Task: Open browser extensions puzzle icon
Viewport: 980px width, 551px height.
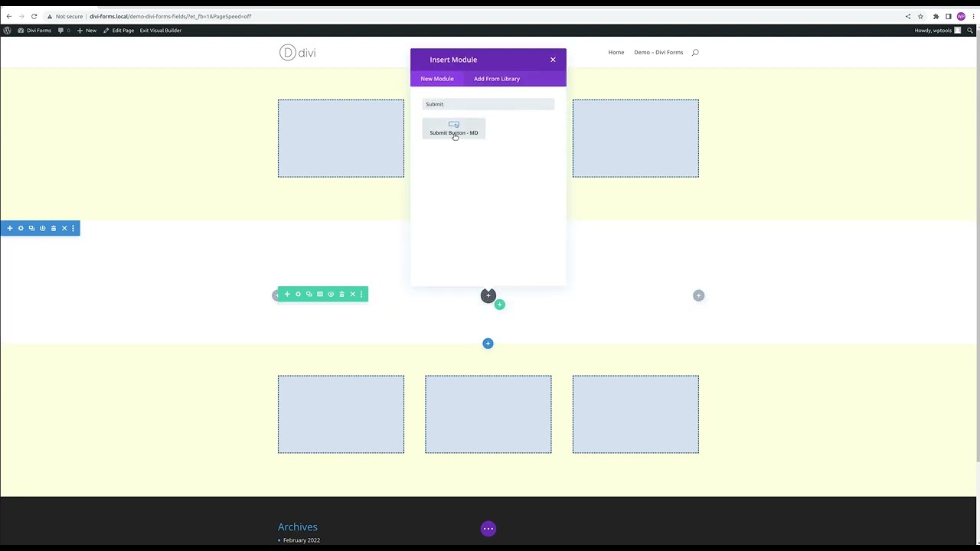Action: click(936, 16)
